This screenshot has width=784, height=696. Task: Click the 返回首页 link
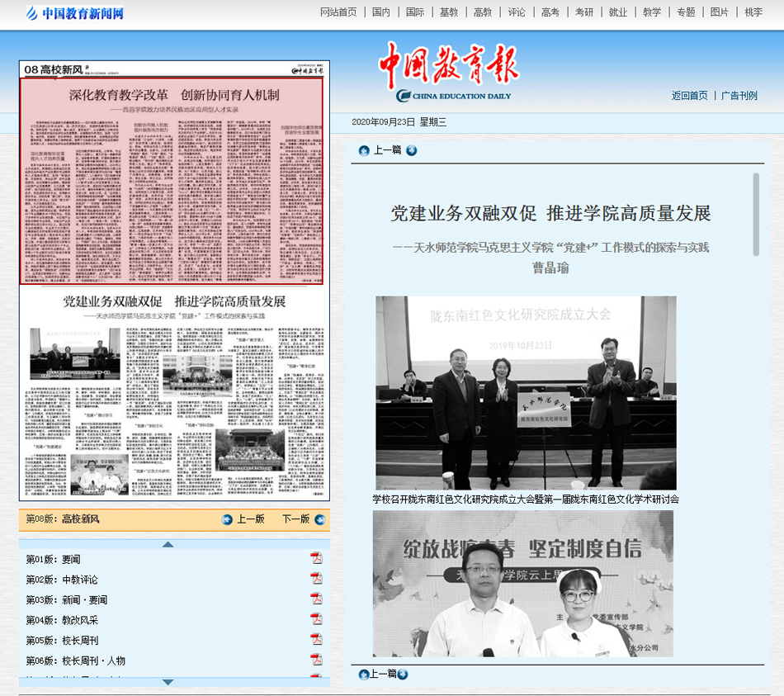coord(689,96)
